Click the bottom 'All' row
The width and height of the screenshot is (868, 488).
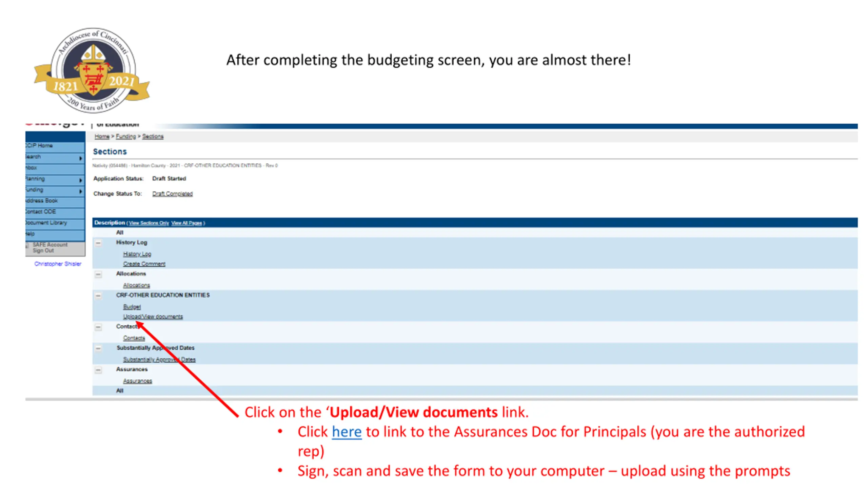coord(475,390)
